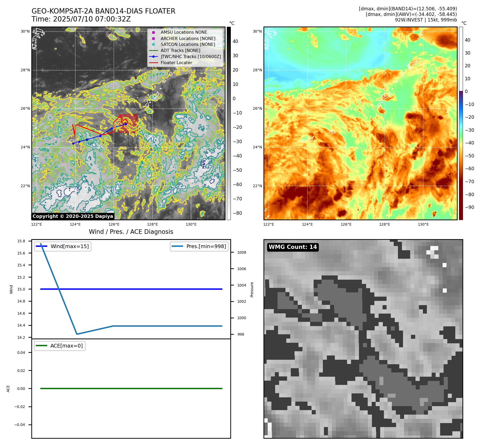The image size is (481, 448).
Task: Click the 'Copyright © 2020-2025 Dapiya' label
Action: pyautogui.click(x=73, y=216)
